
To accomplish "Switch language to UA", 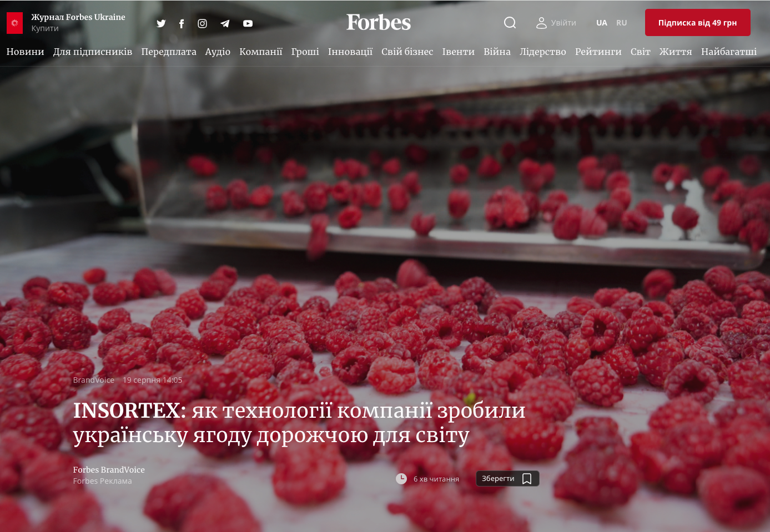I will (x=602, y=23).
